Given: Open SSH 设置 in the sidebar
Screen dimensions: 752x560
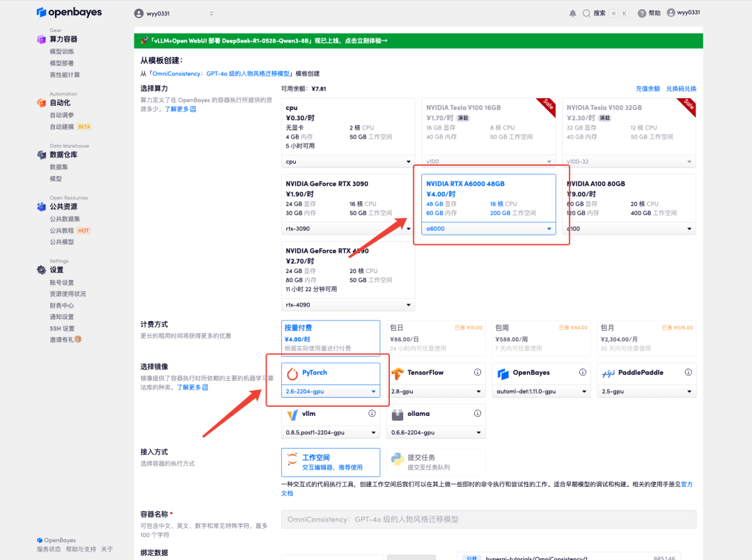Looking at the screenshot, I should [63, 328].
